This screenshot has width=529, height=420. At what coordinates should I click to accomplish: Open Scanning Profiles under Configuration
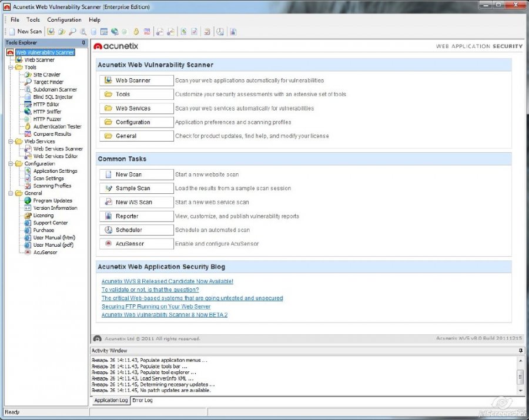coord(52,186)
